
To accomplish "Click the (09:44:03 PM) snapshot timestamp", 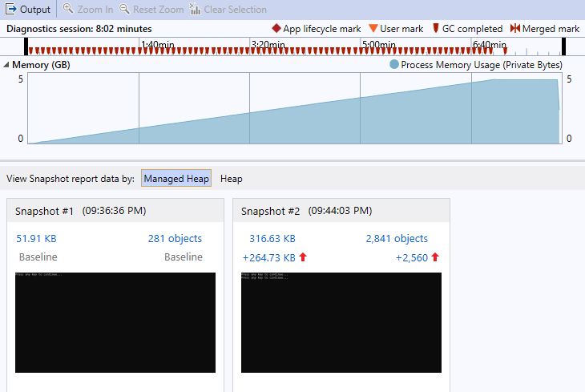I will [x=341, y=211].
